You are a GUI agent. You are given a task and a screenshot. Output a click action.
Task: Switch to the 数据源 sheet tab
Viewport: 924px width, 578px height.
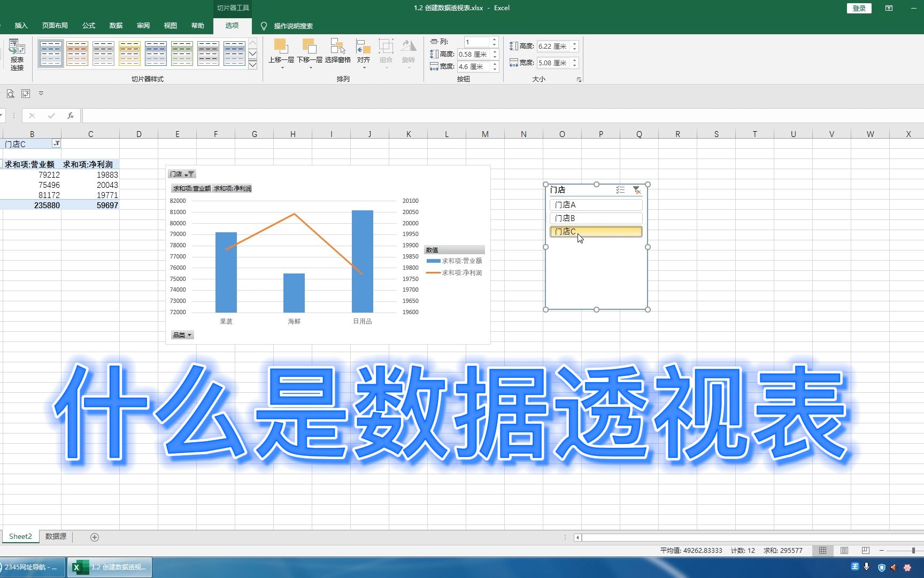pos(56,536)
